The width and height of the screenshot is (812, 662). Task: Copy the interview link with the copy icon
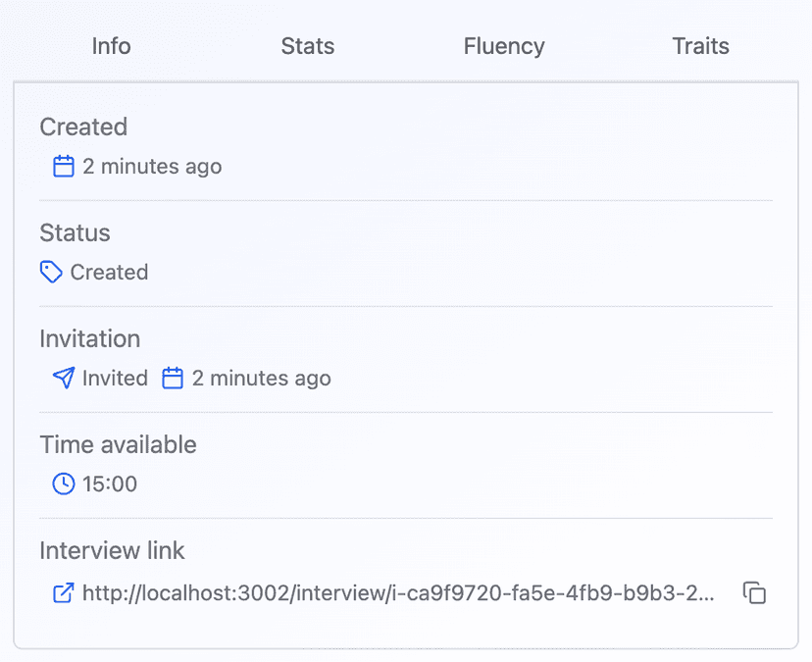754,592
